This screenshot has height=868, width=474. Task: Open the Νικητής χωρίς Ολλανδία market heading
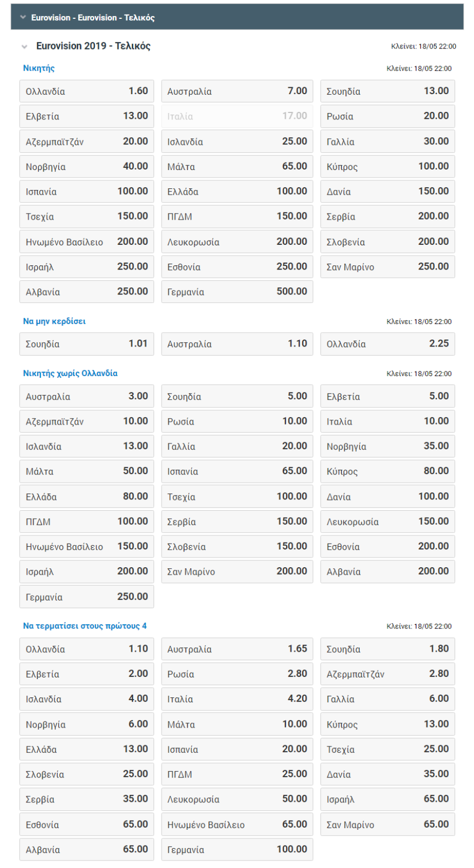[70, 373]
